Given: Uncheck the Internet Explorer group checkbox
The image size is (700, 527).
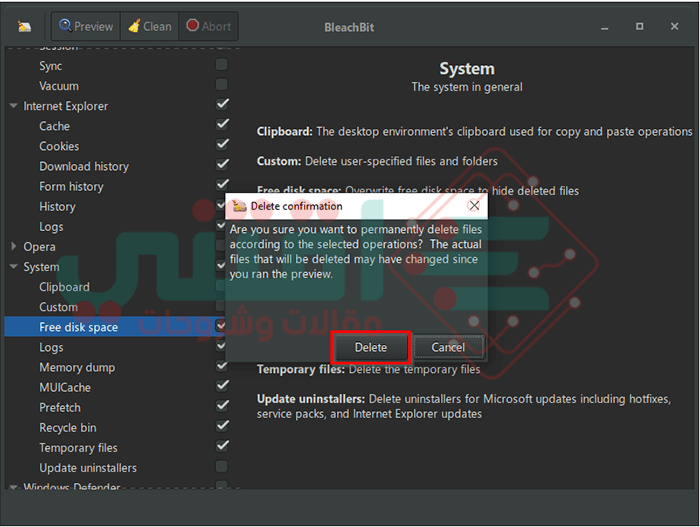Looking at the screenshot, I should [222, 105].
